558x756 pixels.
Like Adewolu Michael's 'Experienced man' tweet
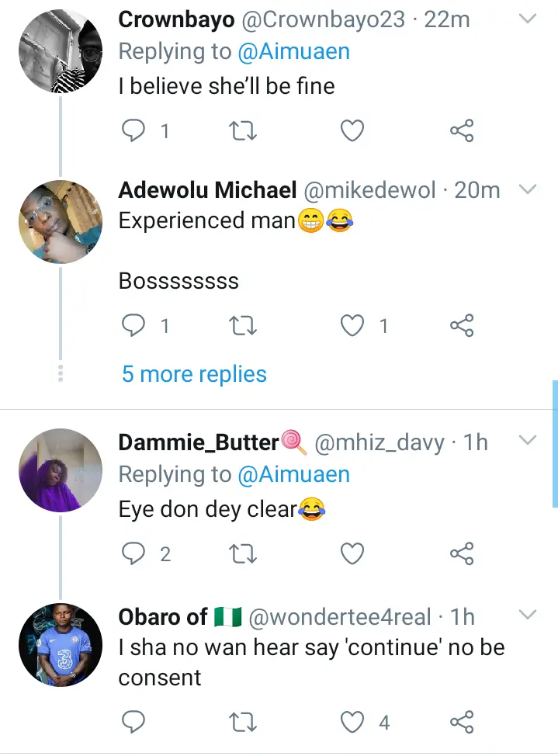tap(352, 325)
